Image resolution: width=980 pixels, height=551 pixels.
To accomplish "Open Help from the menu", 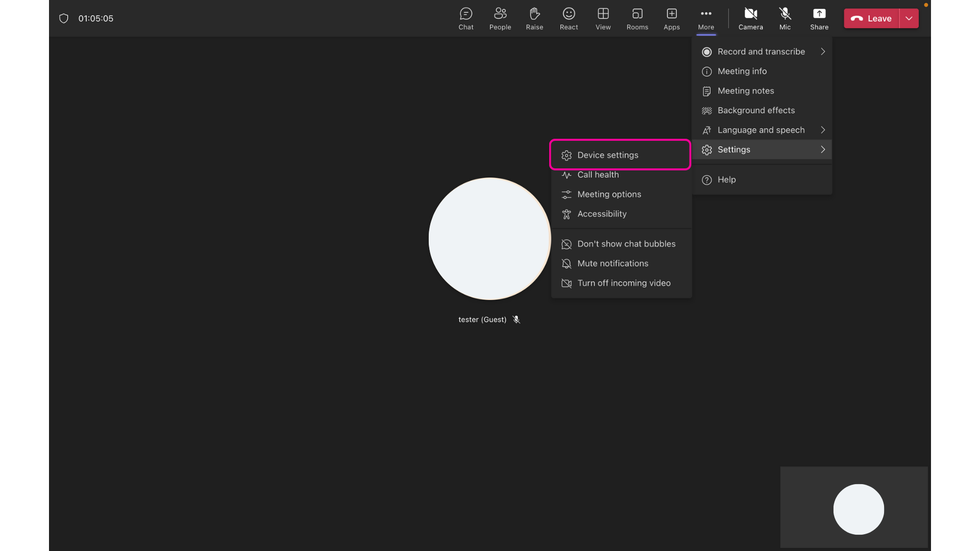I will pos(725,180).
